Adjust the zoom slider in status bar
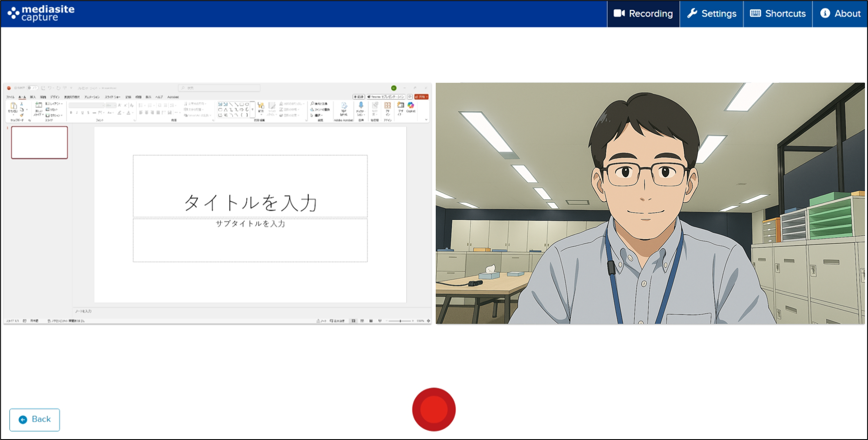 pos(400,321)
